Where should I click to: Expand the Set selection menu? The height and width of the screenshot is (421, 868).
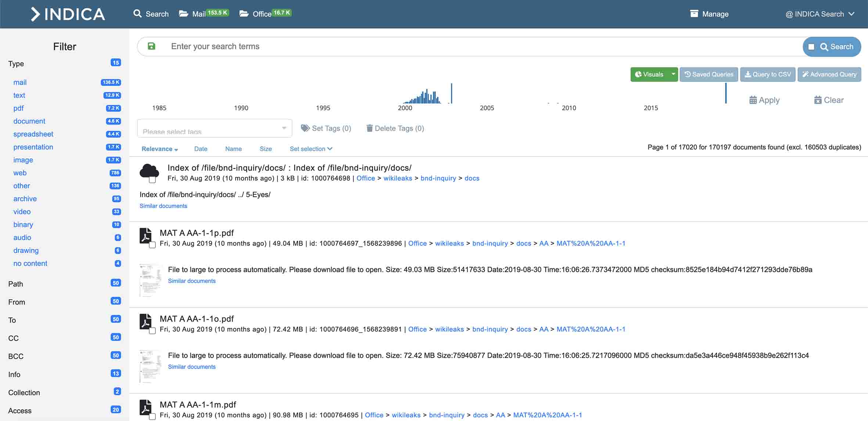[x=311, y=149]
